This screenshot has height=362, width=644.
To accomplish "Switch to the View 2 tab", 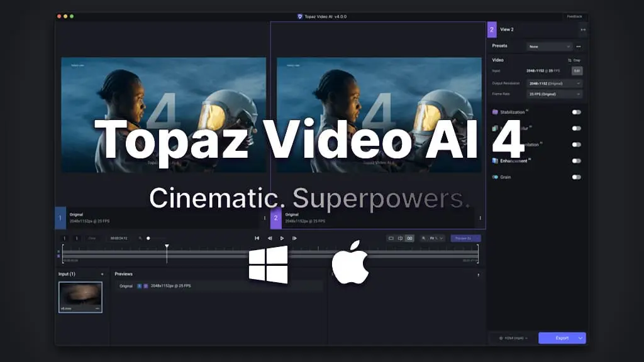I will point(507,30).
